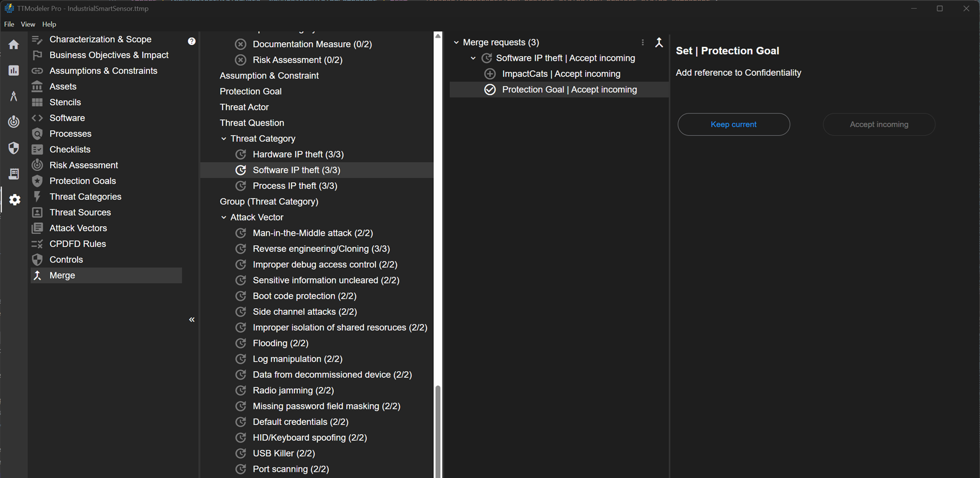Collapse the Threat Category tree node
Screen dimensions: 980x478
click(224, 138)
